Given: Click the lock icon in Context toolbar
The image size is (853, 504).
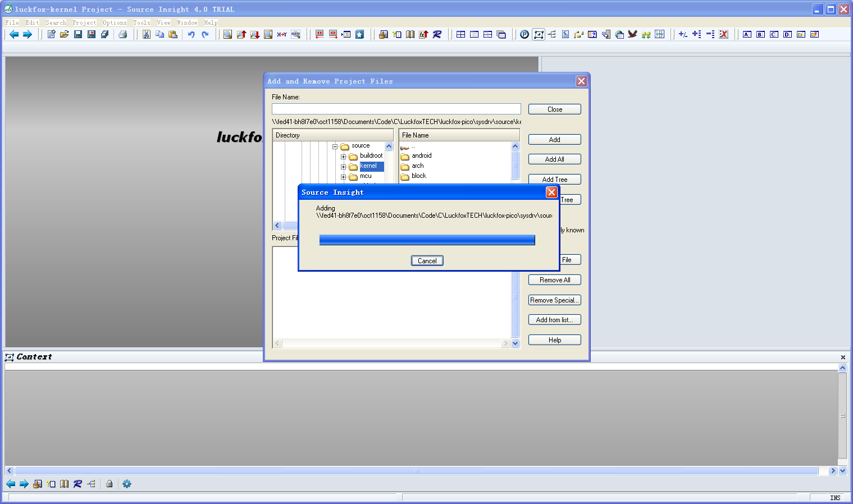Looking at the screenshot, I should 110,484.
